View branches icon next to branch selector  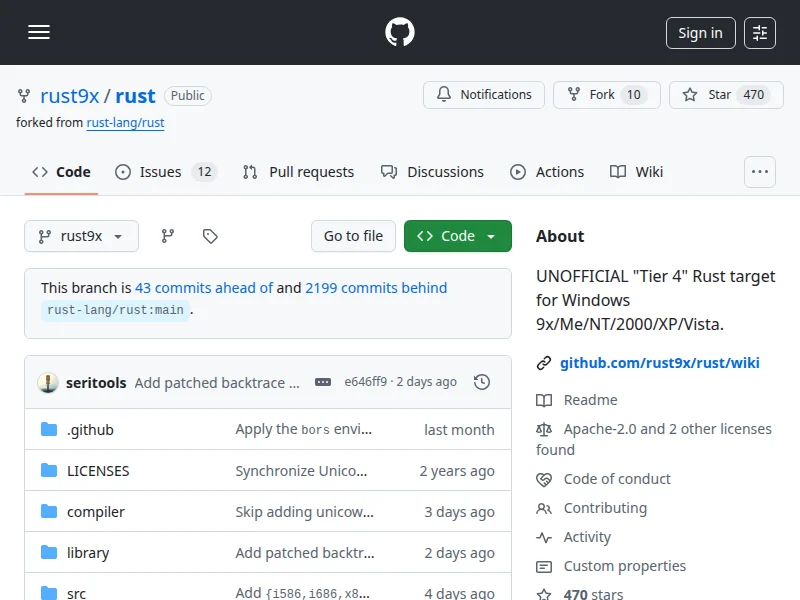pos(168,236)
